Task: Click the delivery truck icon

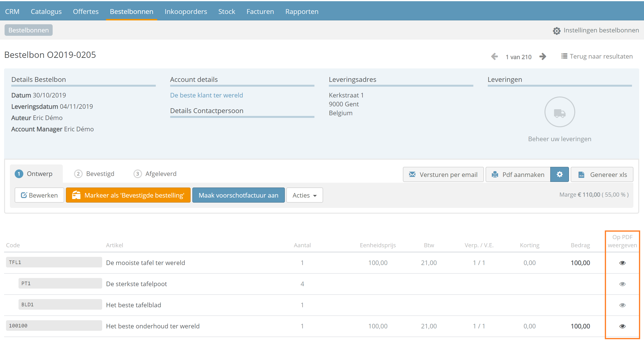Action: point(559,112)
